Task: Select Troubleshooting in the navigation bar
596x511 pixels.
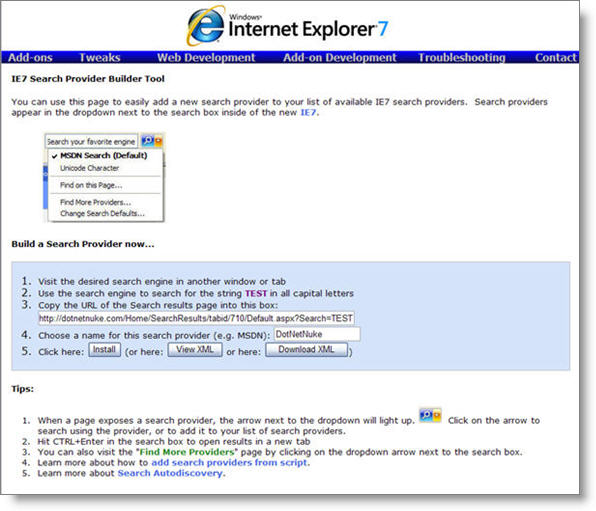Action: pos(462,57)
